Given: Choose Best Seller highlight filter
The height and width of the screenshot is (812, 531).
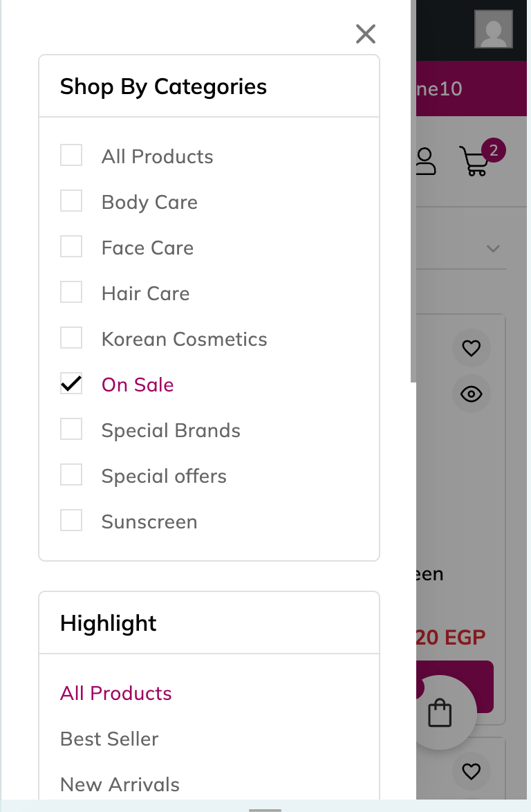Looking at the screenshot, I should (x=109, y=739).
